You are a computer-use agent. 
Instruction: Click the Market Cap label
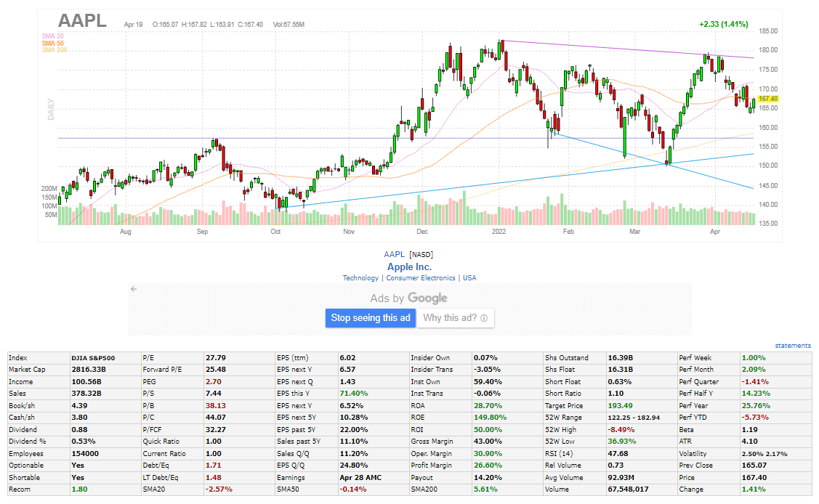[27, 370]
